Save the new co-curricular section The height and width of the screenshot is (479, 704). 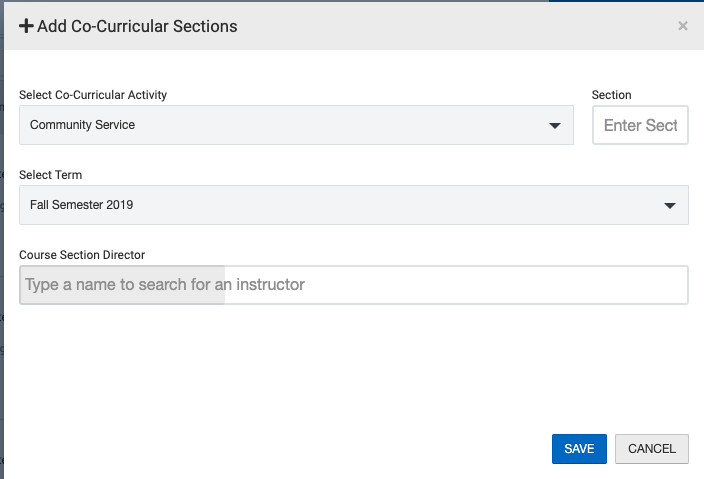coord(579,449)
